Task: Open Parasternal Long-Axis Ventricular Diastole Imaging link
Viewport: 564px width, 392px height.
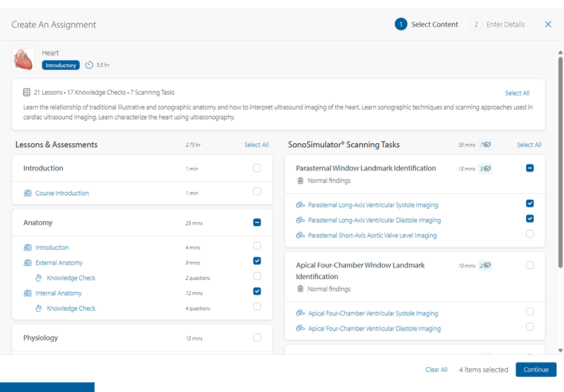Action: pos(374,220)
